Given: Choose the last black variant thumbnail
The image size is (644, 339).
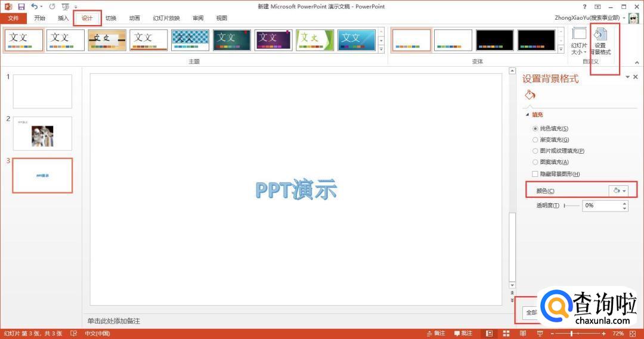Looking at the screenshot, I should point(537,40).
